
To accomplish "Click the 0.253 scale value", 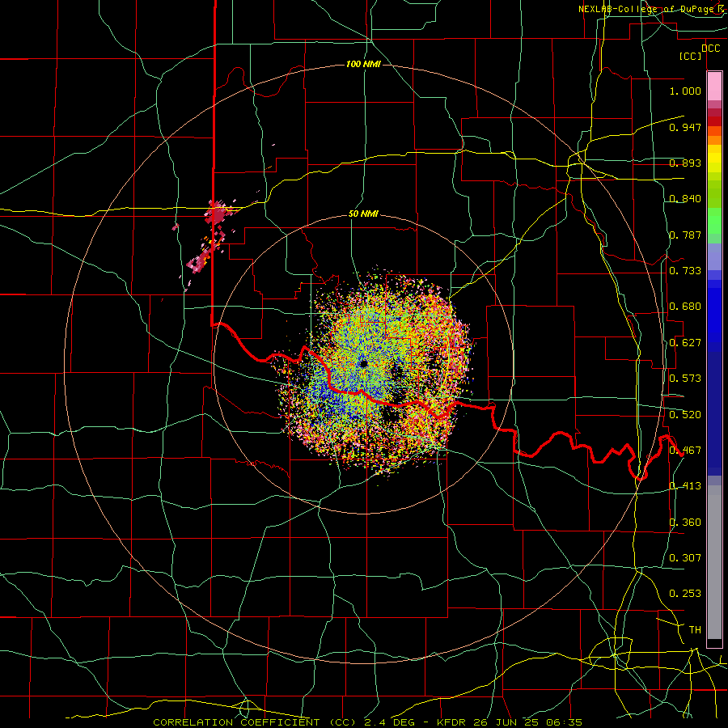I will 685,594.
